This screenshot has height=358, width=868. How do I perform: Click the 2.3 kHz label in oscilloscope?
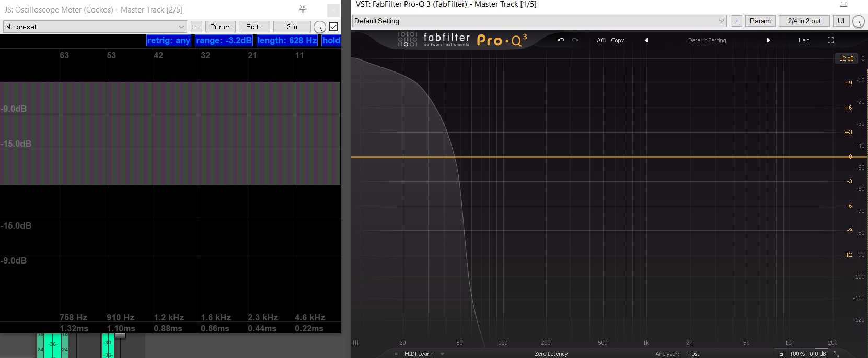[x=263, y=317]
